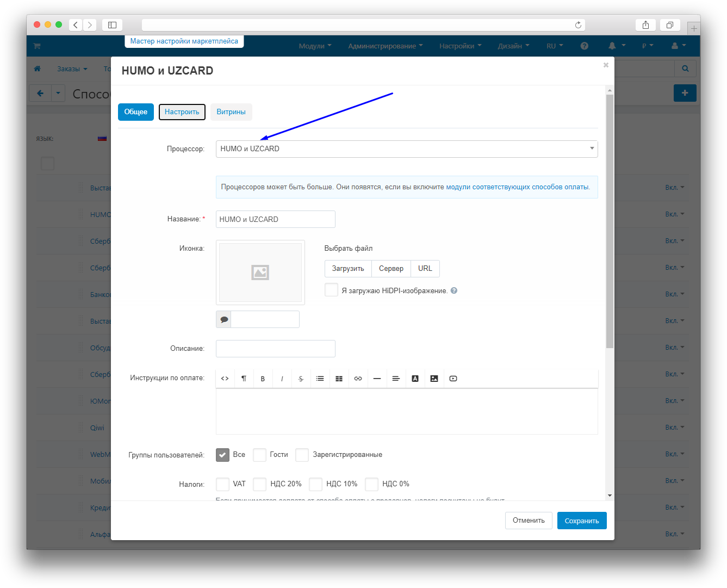Click the 'Сохранить' button
Screen dimensions: 727x588
581,521
